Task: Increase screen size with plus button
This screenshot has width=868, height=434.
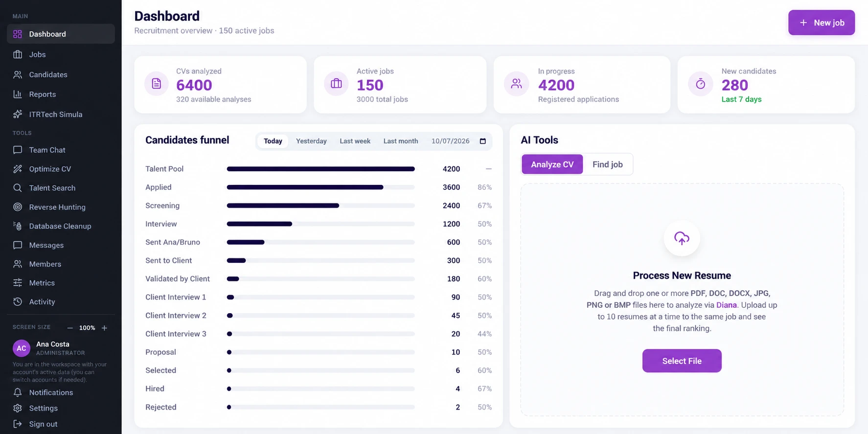Action: point(104,328)
